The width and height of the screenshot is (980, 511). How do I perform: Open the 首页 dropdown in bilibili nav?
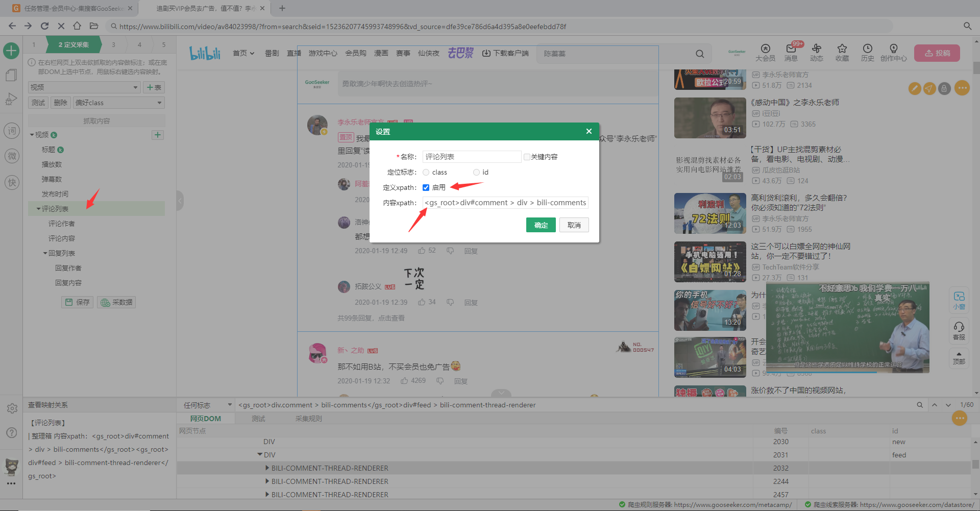point(243,53)
